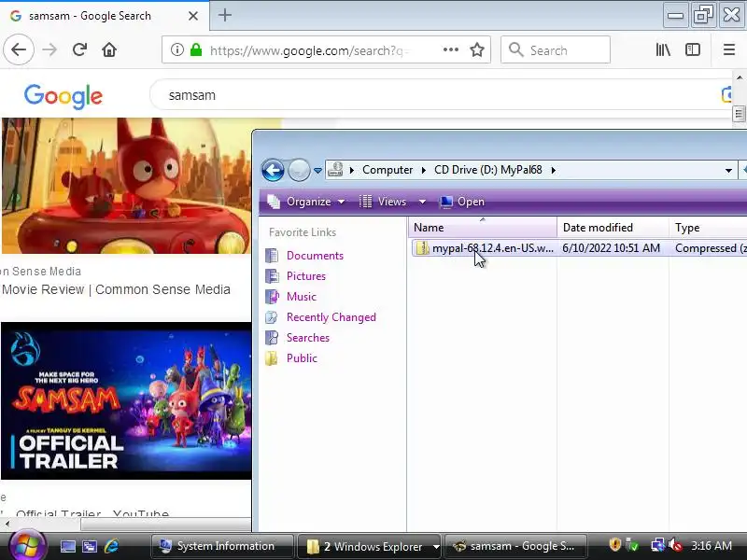Open page actions three-dot menu
The width and height of the screenshot is (747, 560).
(x=451, y=49)
